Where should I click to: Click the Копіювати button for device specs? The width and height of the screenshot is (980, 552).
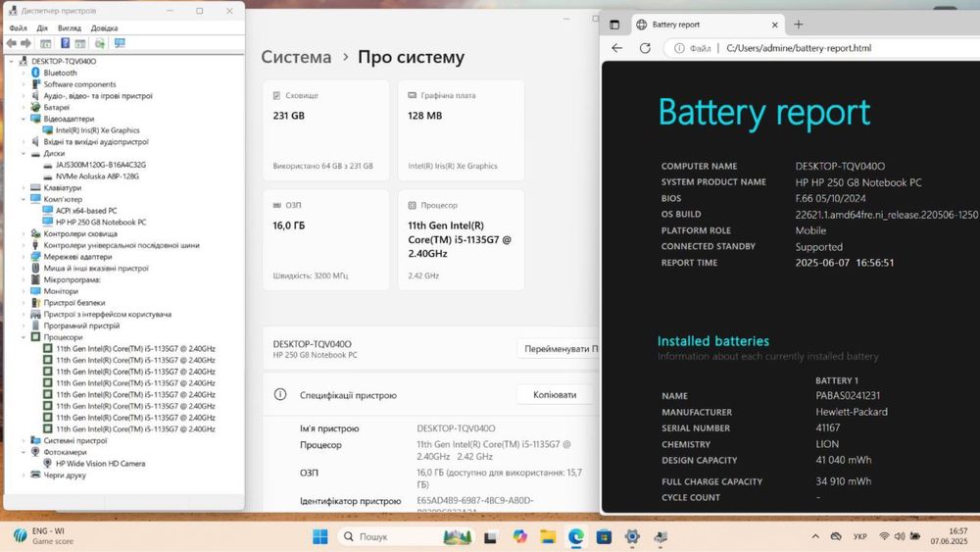tap(555, 394)
